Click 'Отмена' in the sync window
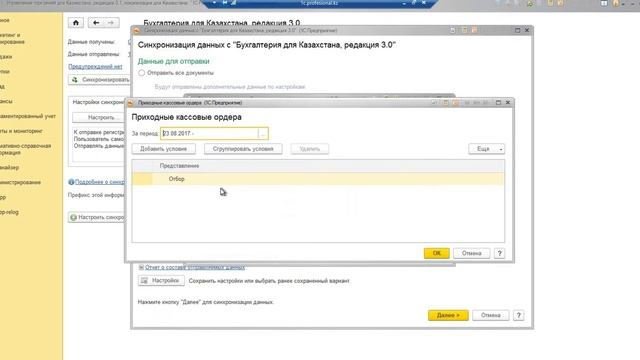This screenshot has height=360, width=640. pyautogui.click(x=491, y=315)
